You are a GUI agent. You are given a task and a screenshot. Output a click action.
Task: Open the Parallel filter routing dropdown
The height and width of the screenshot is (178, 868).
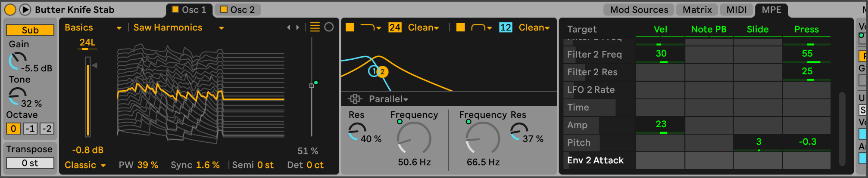tap(388, 99)
